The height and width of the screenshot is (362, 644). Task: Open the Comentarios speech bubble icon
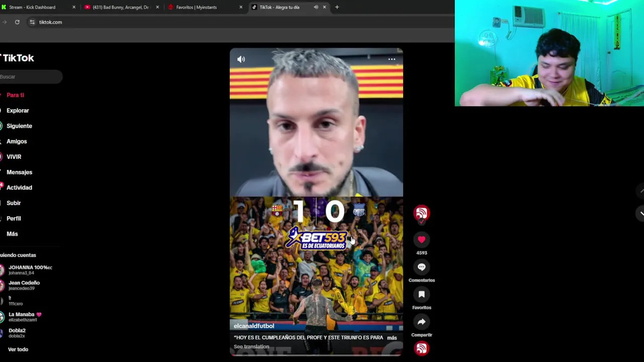tap(422, 267)
